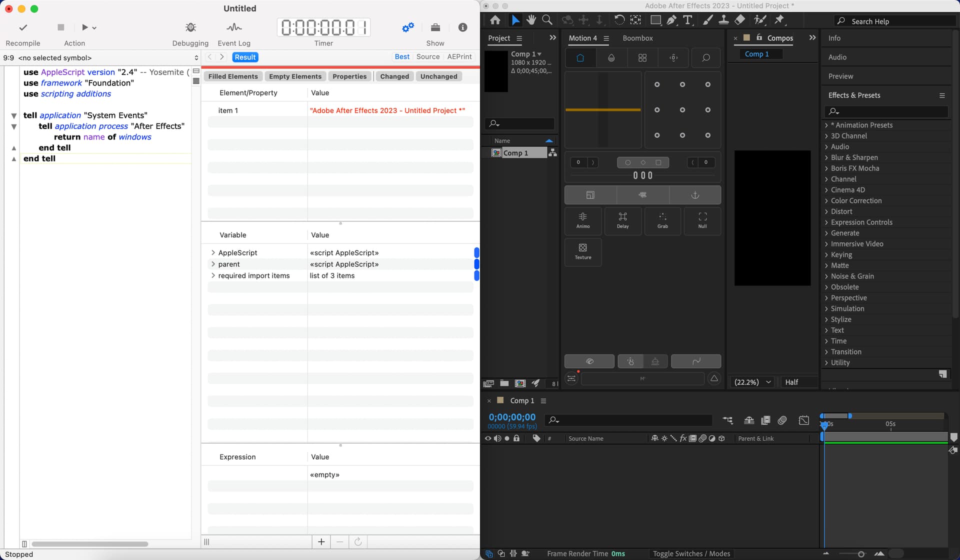
Task: Switch result view to Source
Action: tap(428, 56)
